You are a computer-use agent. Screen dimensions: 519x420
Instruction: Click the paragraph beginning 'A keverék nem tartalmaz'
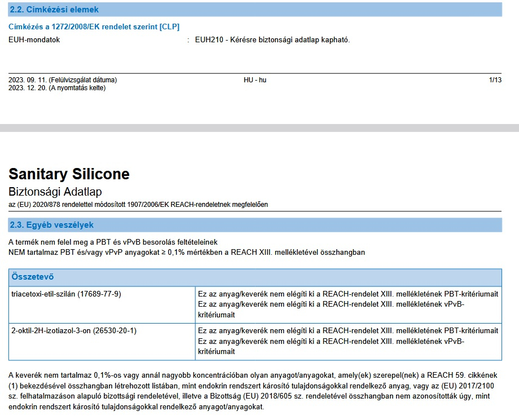coord(254,391)
